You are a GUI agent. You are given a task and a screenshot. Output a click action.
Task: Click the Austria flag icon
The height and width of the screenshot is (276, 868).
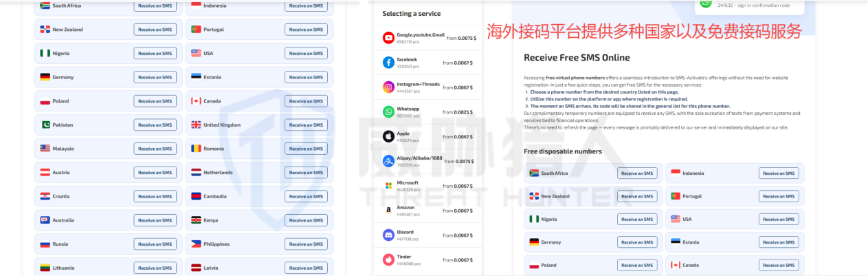tap(45, 172)
